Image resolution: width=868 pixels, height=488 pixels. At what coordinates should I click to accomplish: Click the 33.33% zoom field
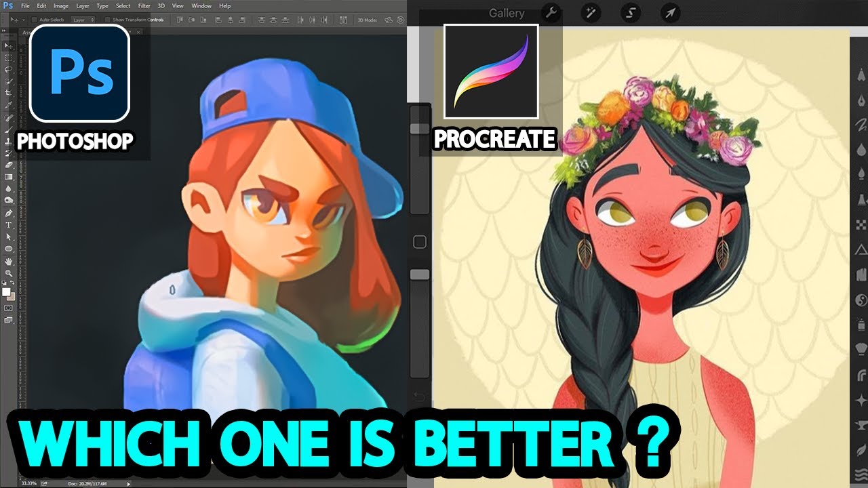point(29,484)
